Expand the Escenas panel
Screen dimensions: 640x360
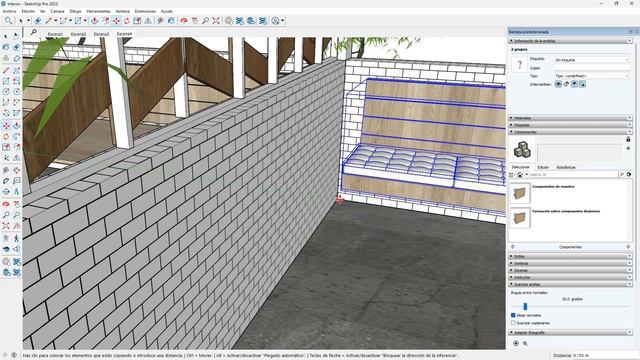click(570, 270)
